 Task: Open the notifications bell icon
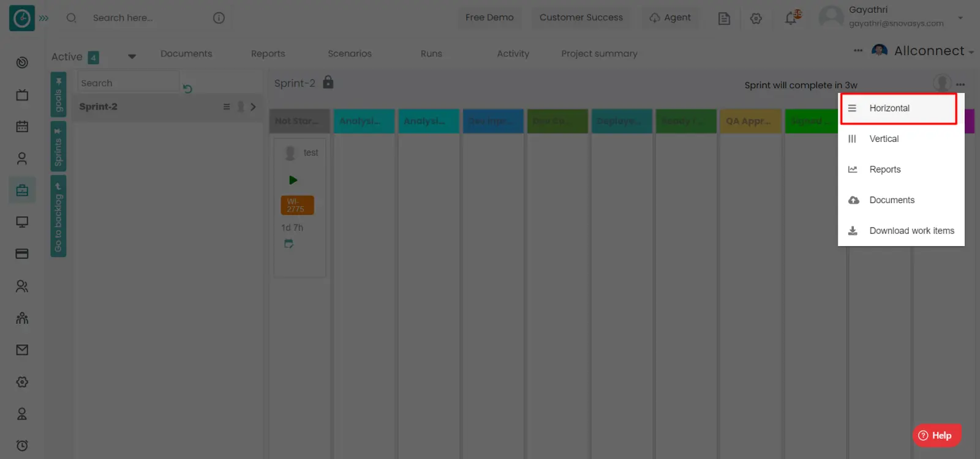point(791,18)
